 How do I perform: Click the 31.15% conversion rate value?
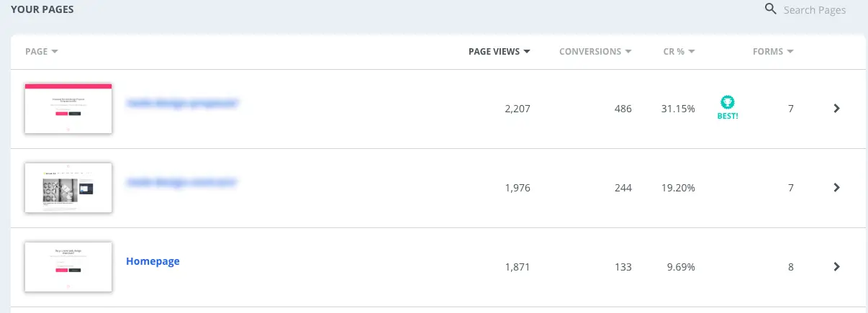[x=678, y=109]
